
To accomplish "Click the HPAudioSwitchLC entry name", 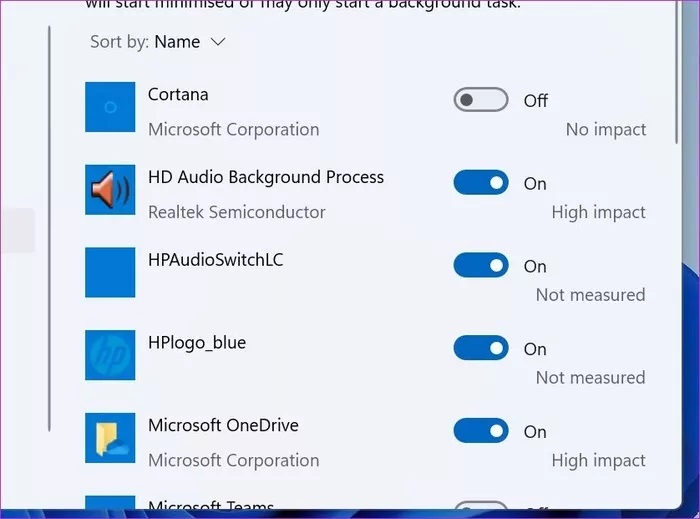I will coord(215,260).
